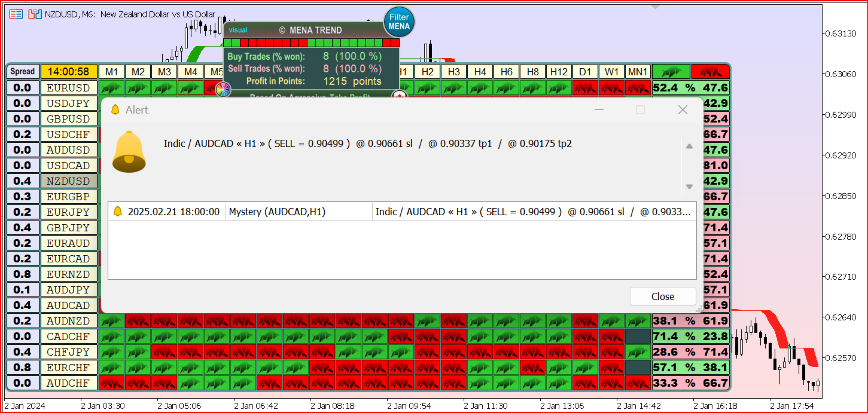Click the EURUSD M1 bull signal cell
The width and height of the screenshot is (868, 413).
(x=111, y=88)
